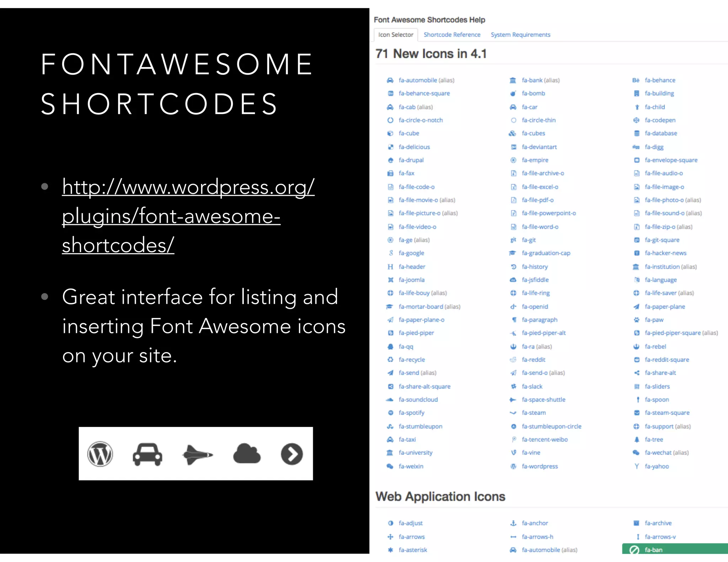
Task: Select the fa-bank building icon
Action: point(513,80)
